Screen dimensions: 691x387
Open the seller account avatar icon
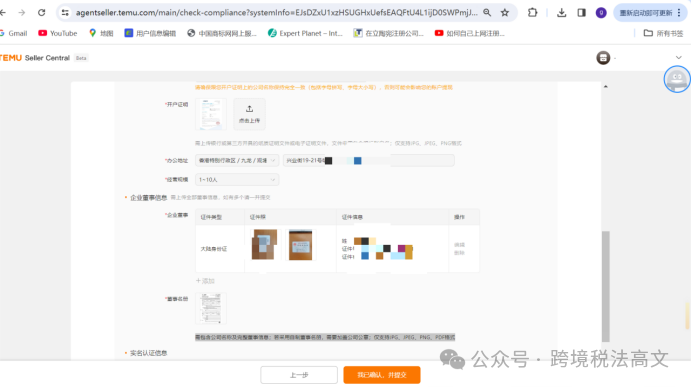pyautogui.click(x=603, y=58)
